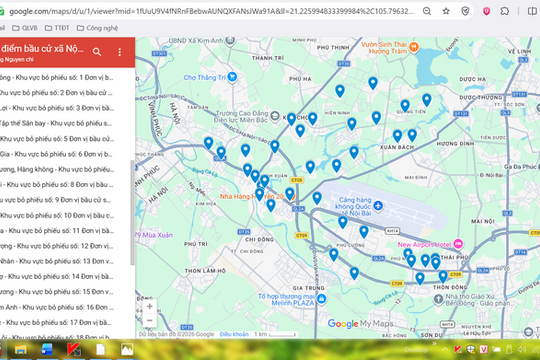
Task: Click the Trường Cao Đẳng Điện lực school icon
Action: 274,116
